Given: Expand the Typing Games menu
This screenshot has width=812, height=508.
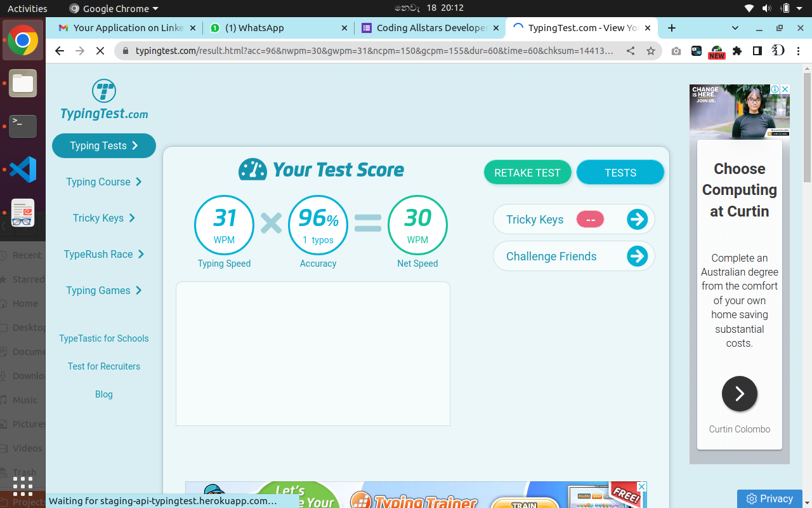Looking at the screenshot, I should tap(104, 290).
